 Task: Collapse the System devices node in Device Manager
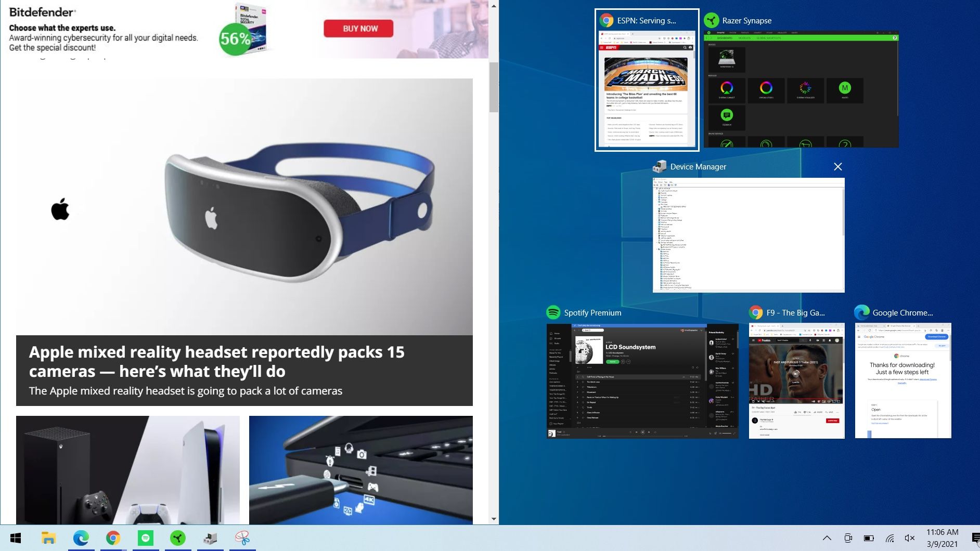(x=657, y=250)
